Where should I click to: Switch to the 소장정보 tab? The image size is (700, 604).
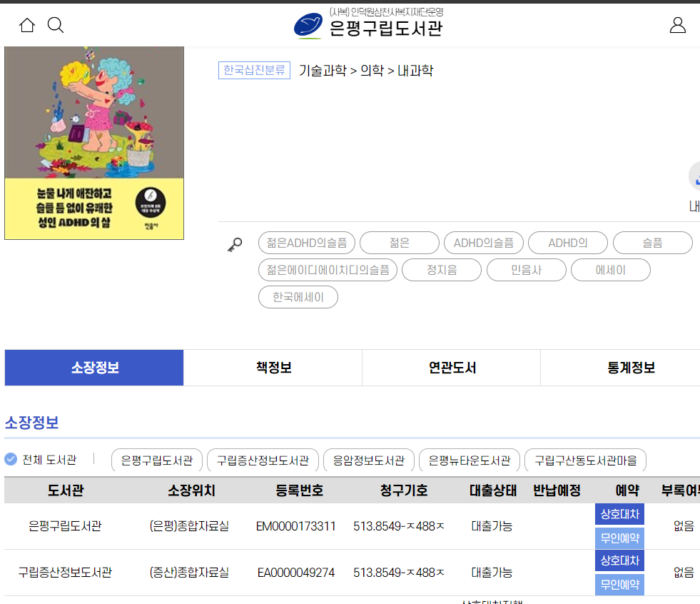94,368
